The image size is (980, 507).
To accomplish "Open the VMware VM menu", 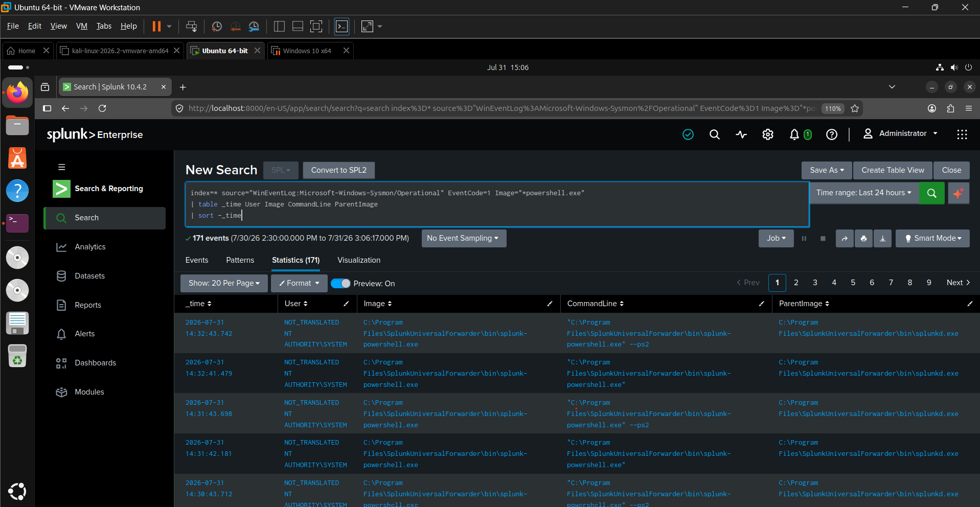I will [x=82, y=26].
